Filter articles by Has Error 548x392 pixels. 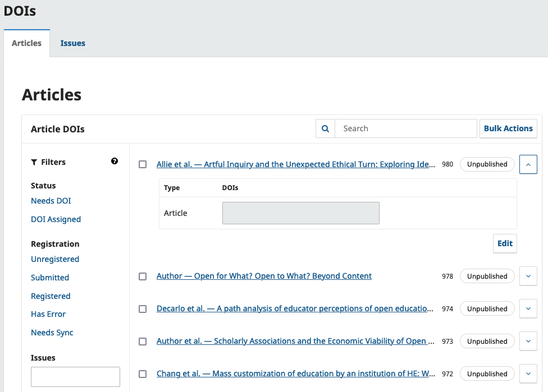tap(48, 314)
